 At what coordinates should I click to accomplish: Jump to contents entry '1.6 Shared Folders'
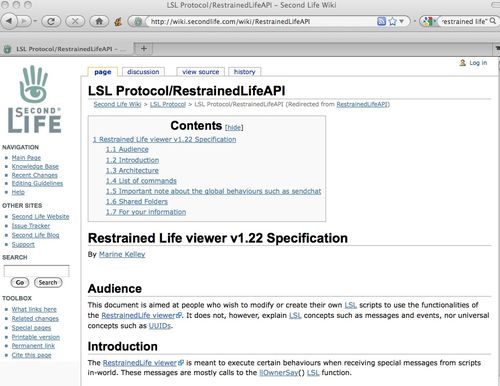click(x=137, y=201)
